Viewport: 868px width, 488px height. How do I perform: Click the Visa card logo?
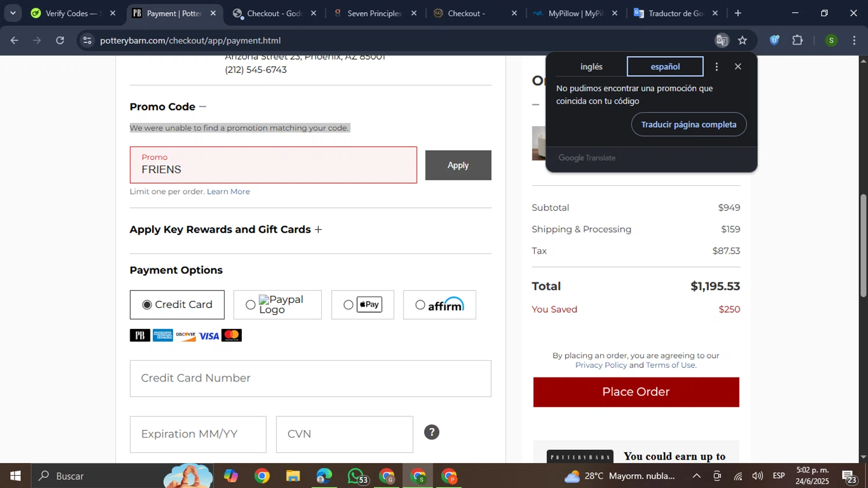coord(209,336)
